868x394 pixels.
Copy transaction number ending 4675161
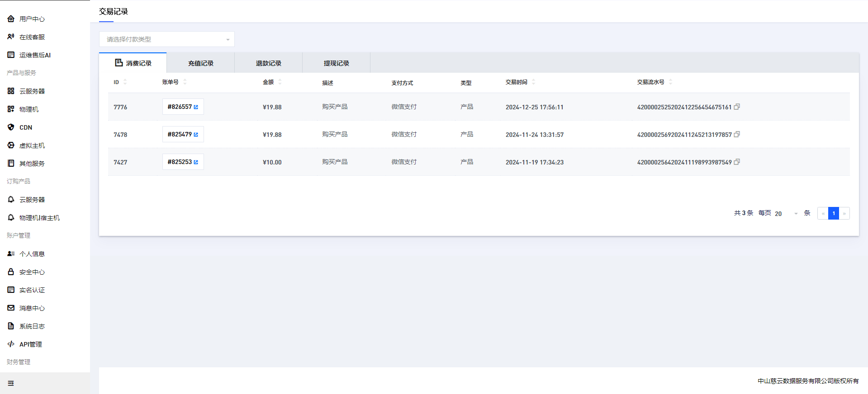point(737,107)
